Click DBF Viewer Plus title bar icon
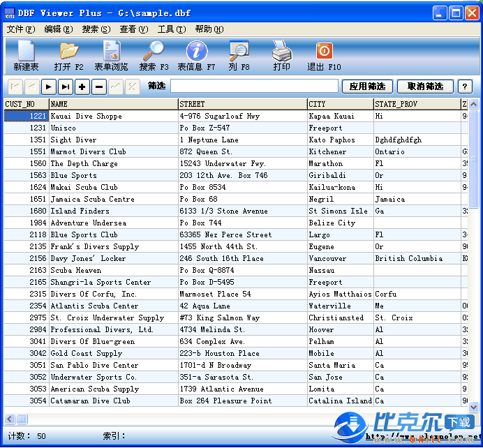The height and width of the screenshot is (448, 483). 9,13
